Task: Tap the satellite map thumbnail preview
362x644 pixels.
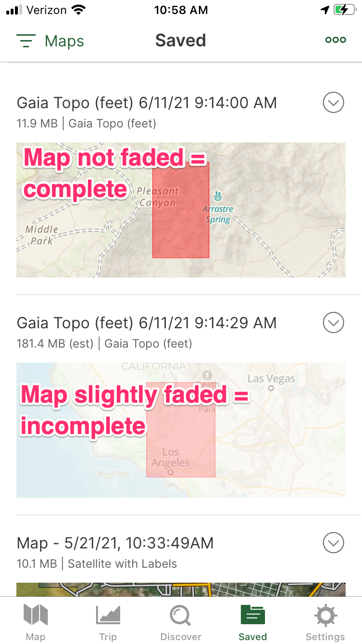Action: point(181,589)
